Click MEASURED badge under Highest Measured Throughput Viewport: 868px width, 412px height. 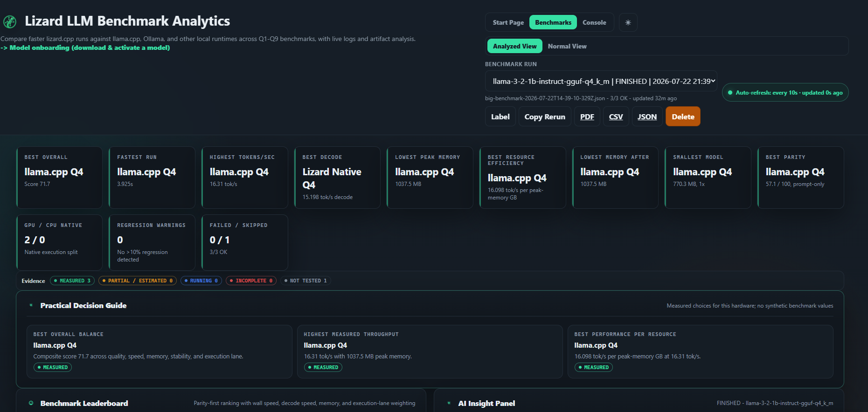pyautogui.click(x=323, y=367)
